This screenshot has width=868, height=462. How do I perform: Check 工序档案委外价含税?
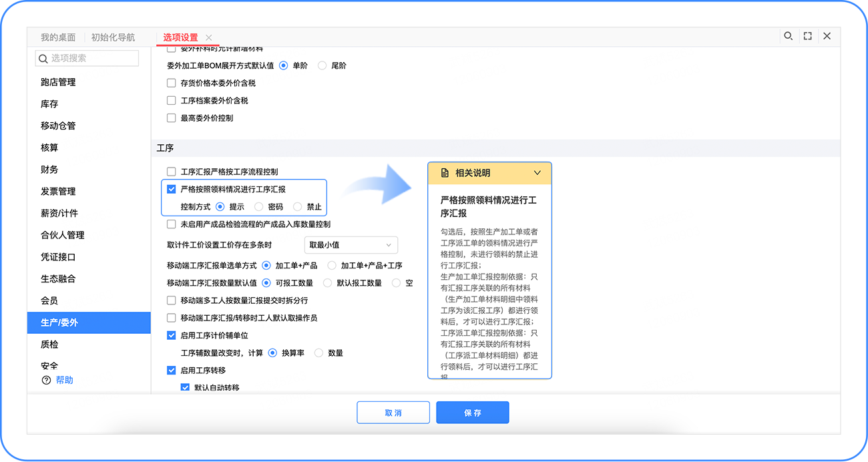coord(172,101)
